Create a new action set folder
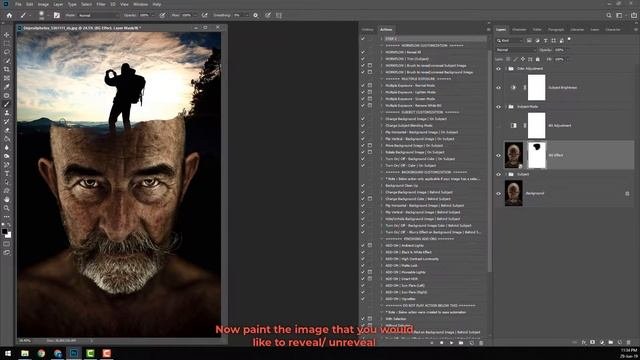This screenshot has width=640, height=360. tap(461, 343)
